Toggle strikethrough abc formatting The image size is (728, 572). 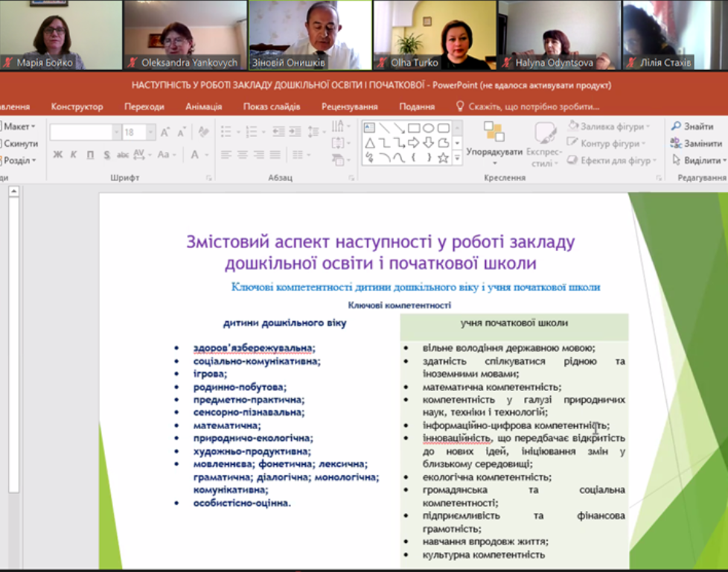pos(123,155)
